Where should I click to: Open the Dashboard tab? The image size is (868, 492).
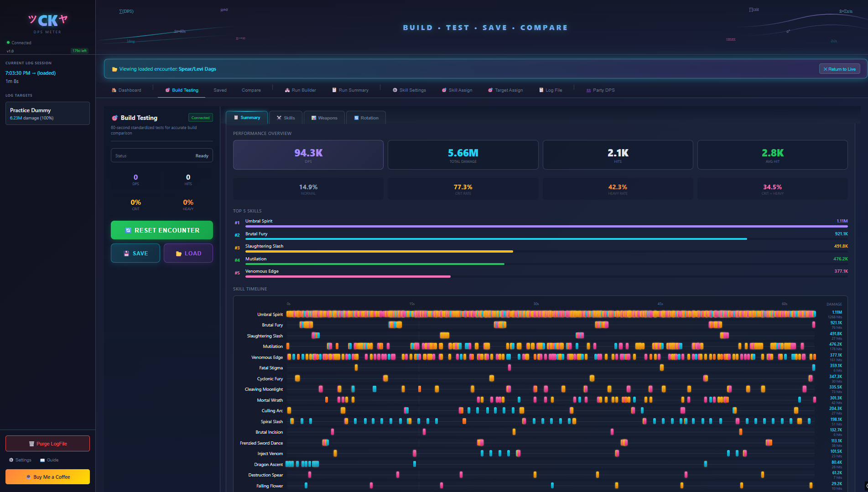tap(126, 90)
